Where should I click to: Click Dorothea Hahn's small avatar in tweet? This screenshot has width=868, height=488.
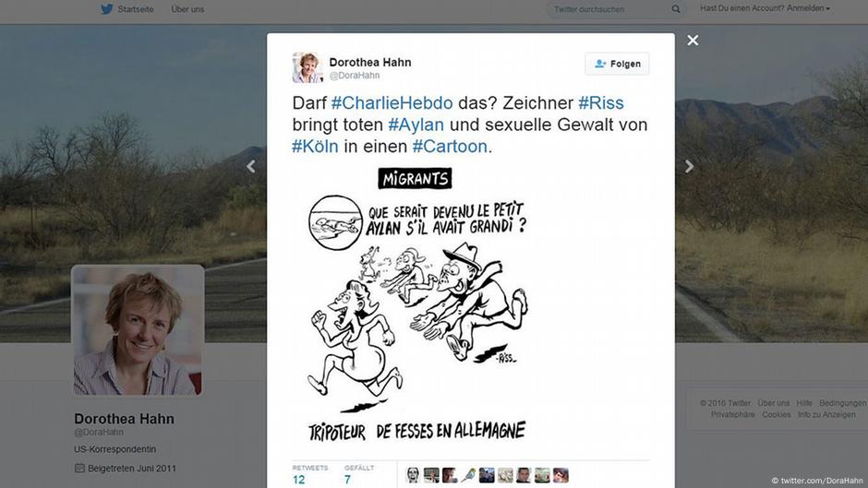tap(307, 67)
